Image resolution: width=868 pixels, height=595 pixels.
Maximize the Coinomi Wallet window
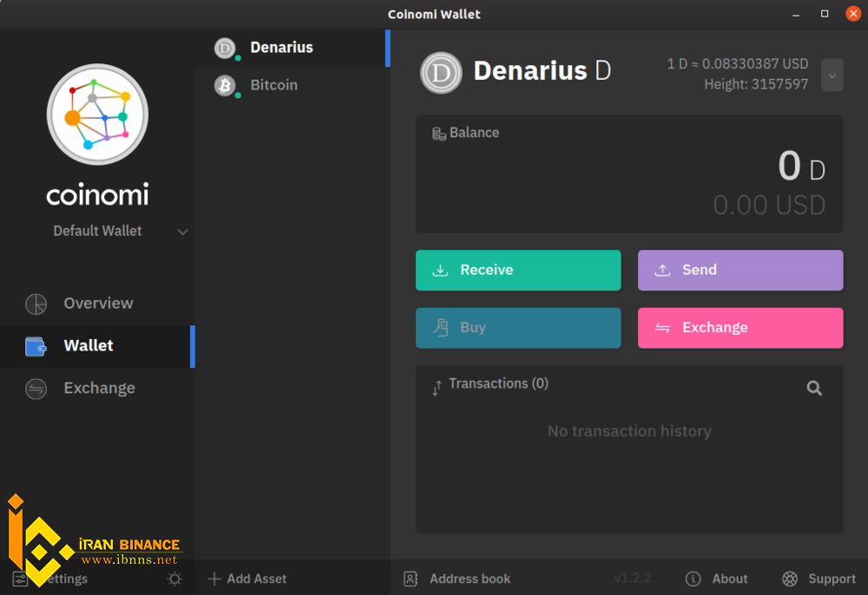(825, 14)
